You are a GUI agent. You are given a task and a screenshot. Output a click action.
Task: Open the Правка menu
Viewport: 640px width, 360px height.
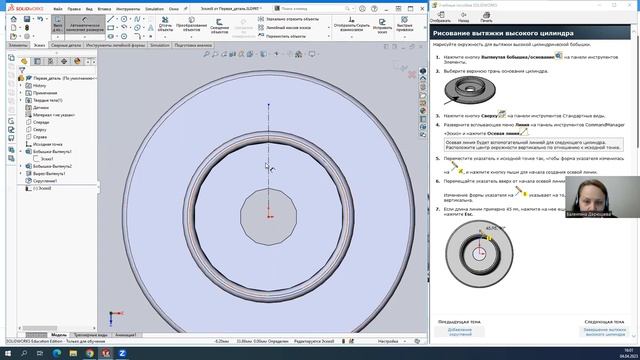pos(74,9)
